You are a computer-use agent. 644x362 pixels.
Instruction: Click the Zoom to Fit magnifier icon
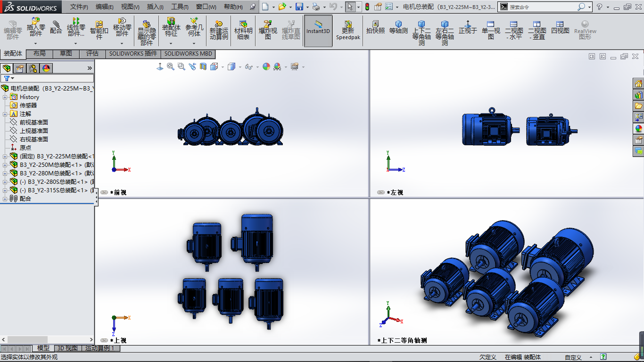(x=170, y=67)
